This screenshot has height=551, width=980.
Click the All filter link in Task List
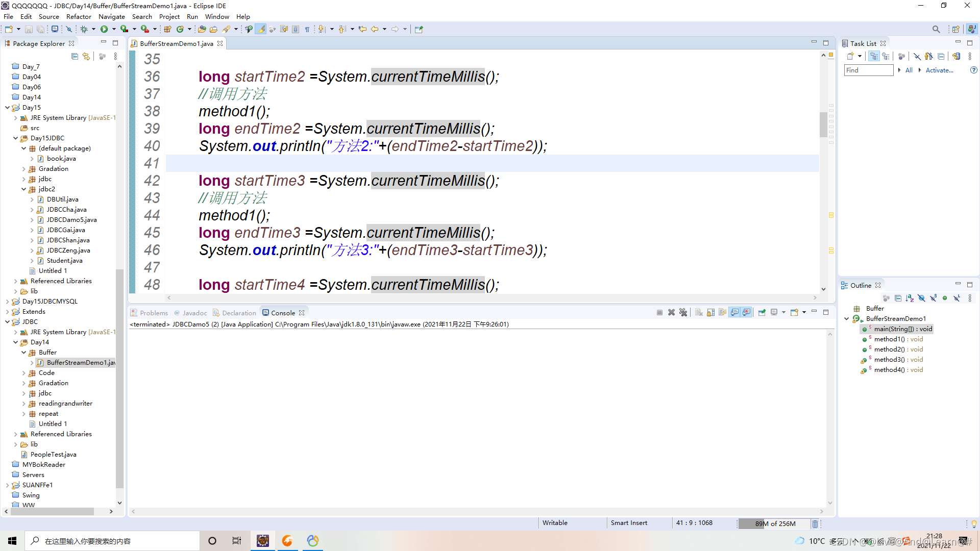(909, 70)
